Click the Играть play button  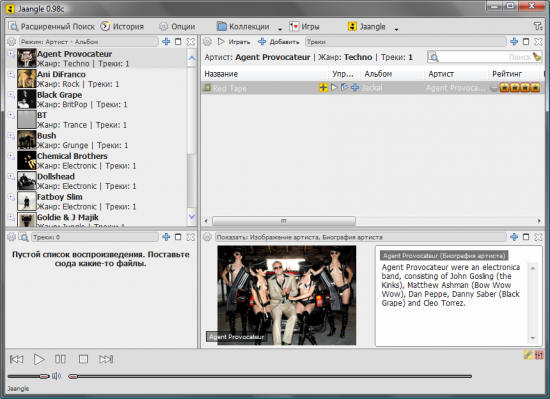(x=234, y=42)
